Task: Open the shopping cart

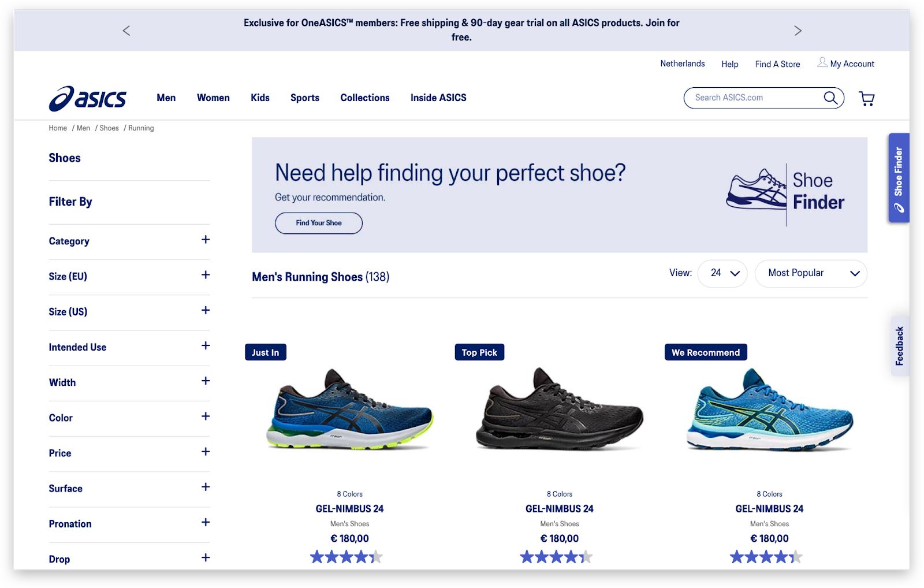Action: pos(866,99)
